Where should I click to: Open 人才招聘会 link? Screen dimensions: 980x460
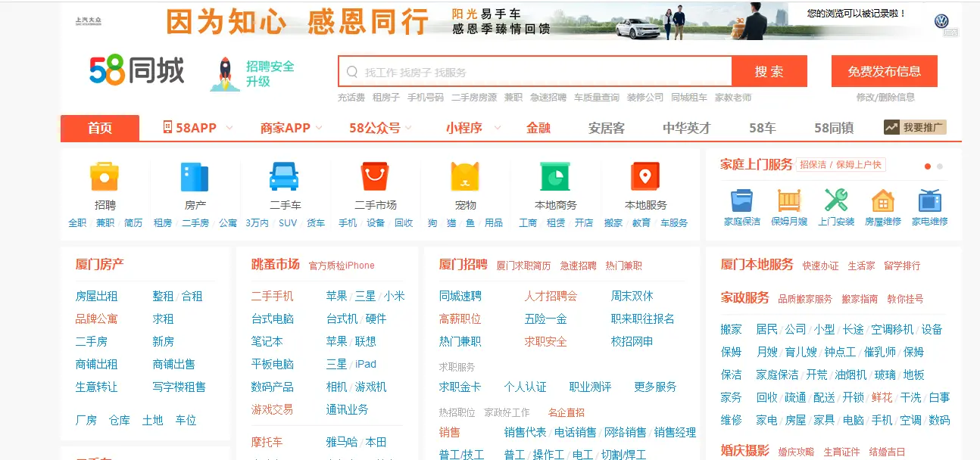click(x=551, y=296)
